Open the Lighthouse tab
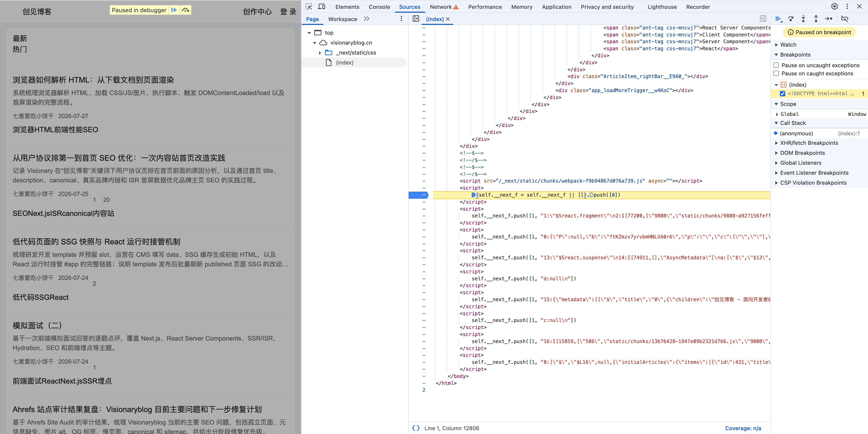868x434 pixels. pos(662,7)
